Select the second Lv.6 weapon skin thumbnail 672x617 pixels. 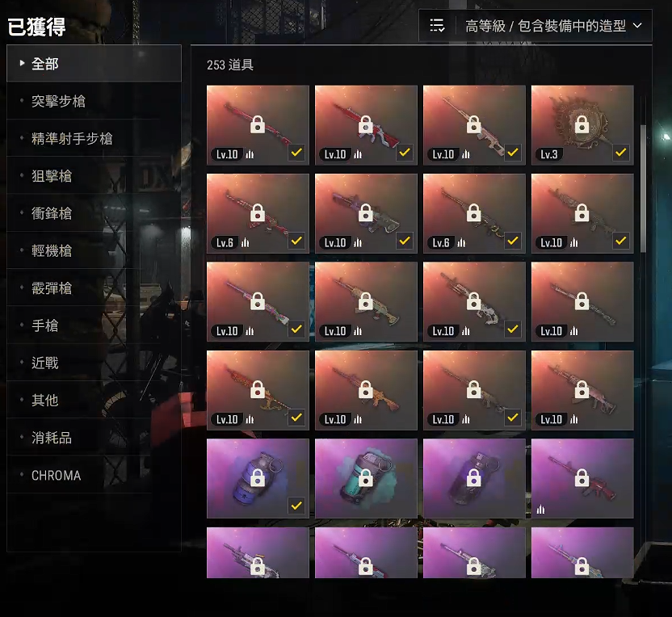click(474, 213)
